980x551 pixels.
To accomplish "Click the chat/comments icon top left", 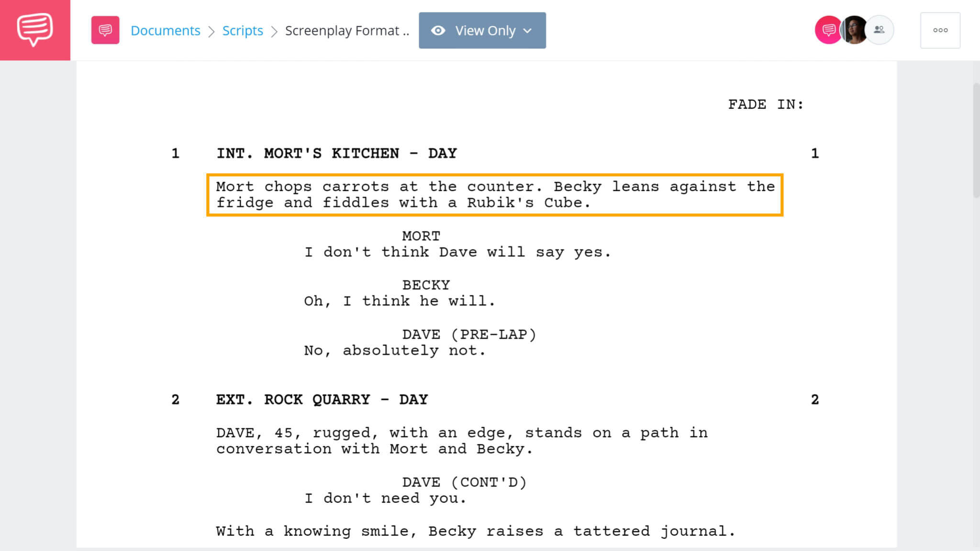I will [34, 30].
